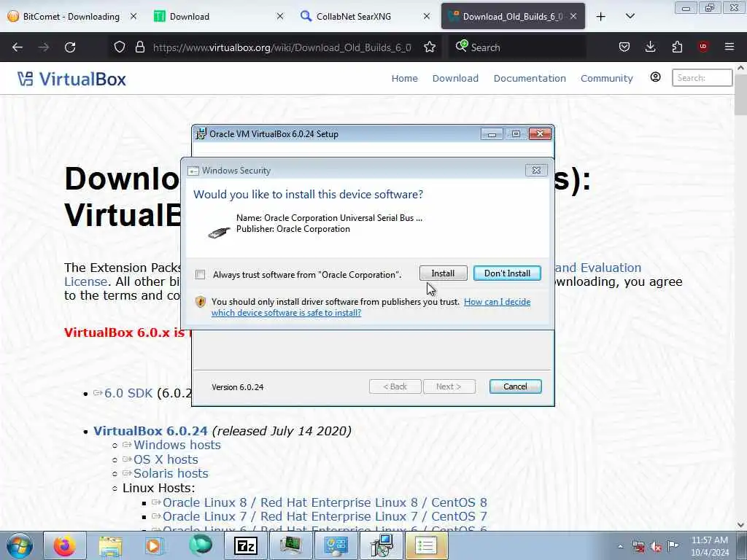The width and height of the screenshot is (747, 560).
Task: Close the Windows Security dialog
Action: (x=536, y=170)
